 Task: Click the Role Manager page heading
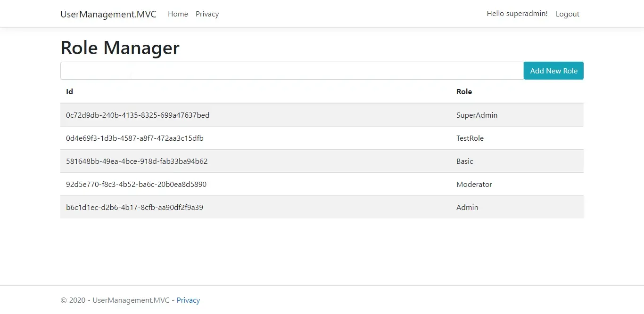(x=120, y=48)
